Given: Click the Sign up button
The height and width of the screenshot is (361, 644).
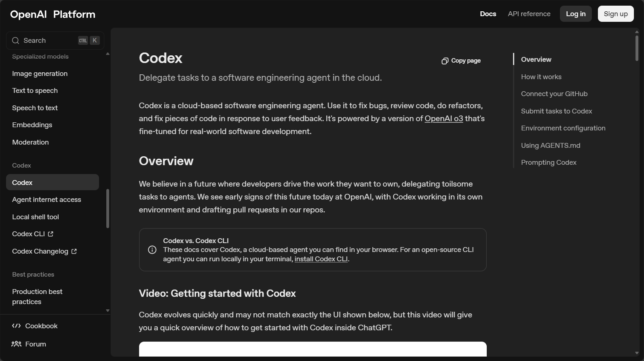Looking at the screenshot, I should [616, 14].
